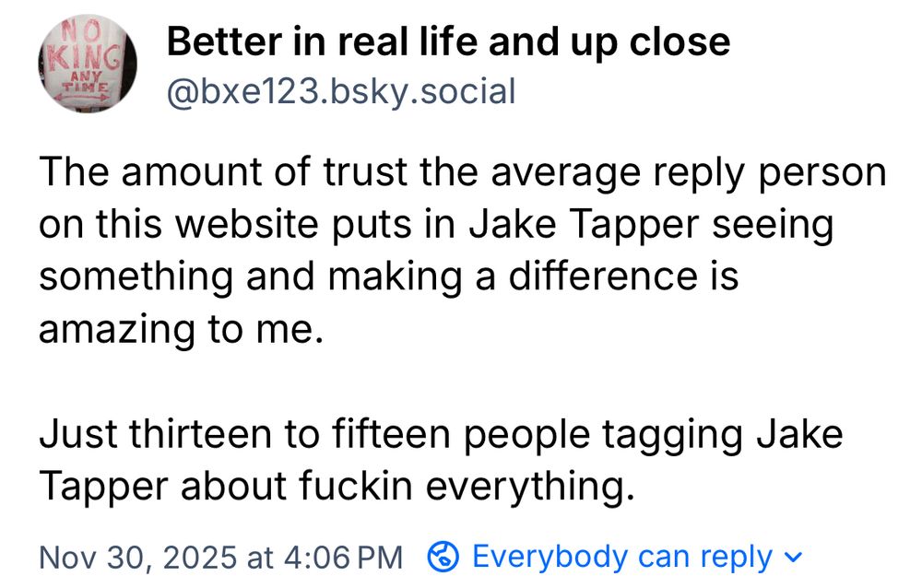Open the 'Everybody can reply' control

coord(622,555)
